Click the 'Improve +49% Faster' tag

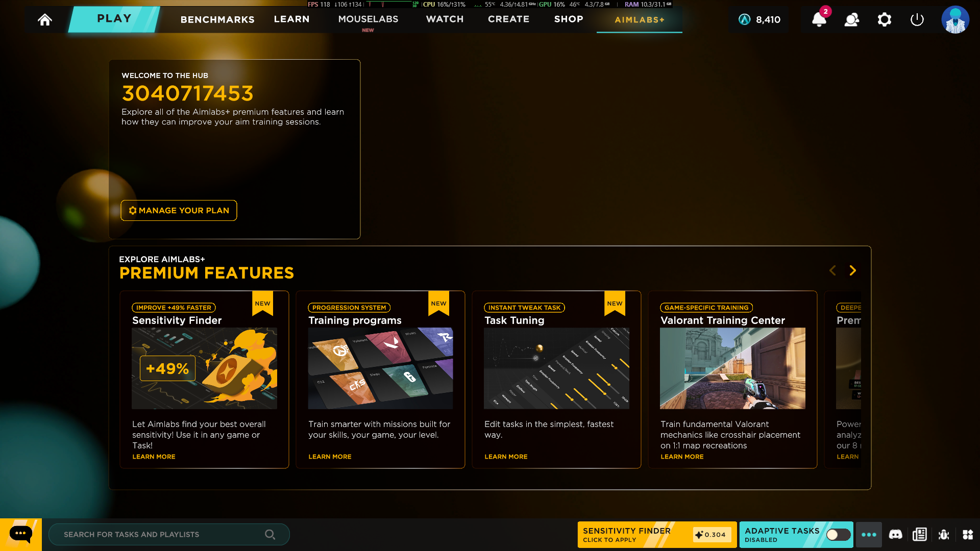tap(174, 308)
